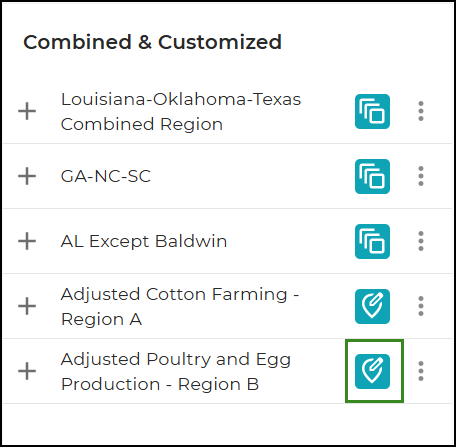The height and width of the screenshot is (447, 456).
Task: Open three-dot menu for GA-NC-SC
Action: 421,176
